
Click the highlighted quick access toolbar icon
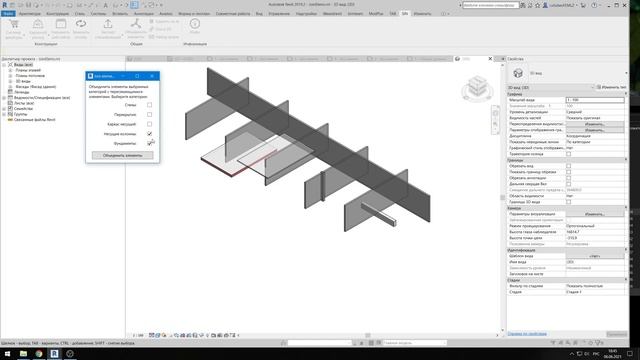[x=134, y=5]
